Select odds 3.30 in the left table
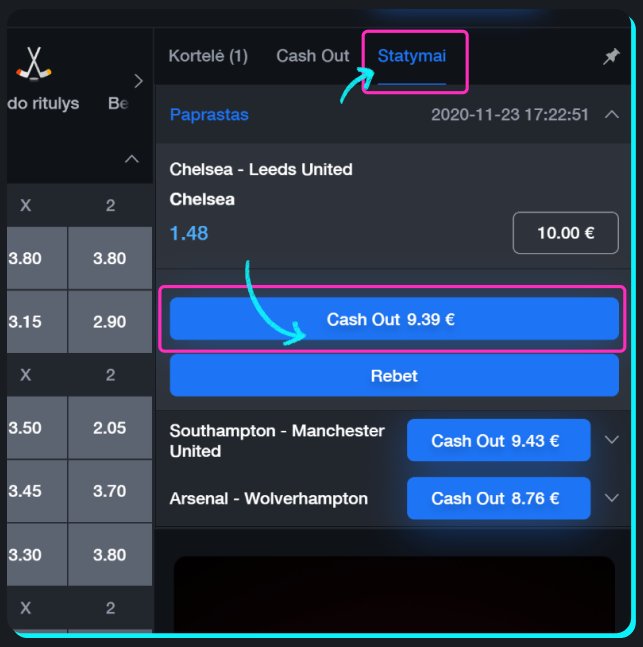This screenshot has height=647, width=643. tap(37, 555)
